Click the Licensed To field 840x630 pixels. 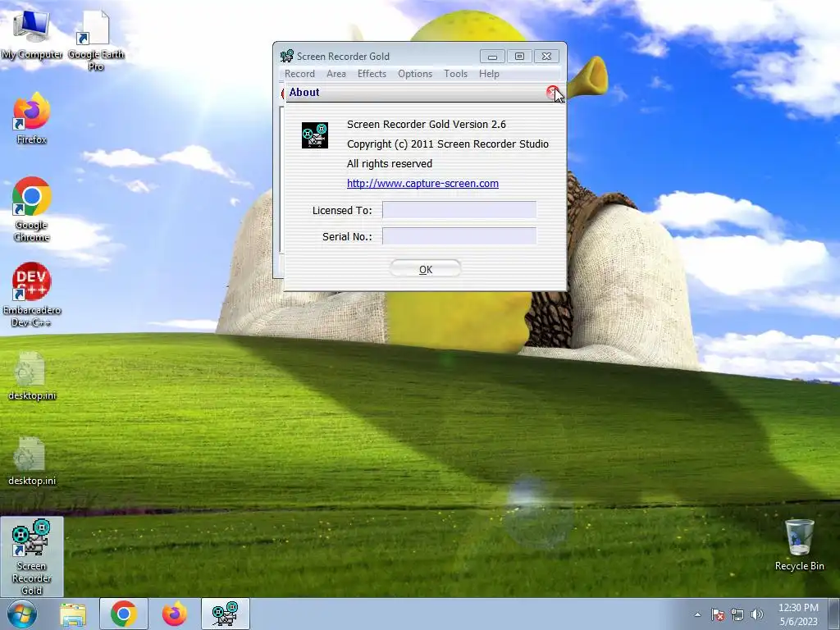459,210
